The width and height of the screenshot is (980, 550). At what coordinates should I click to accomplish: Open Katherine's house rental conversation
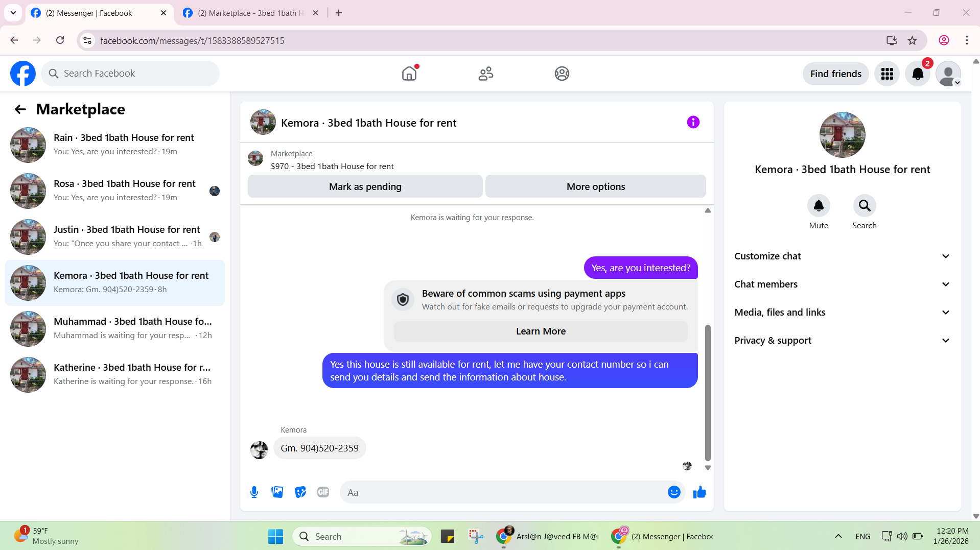[x=115, y=375]
